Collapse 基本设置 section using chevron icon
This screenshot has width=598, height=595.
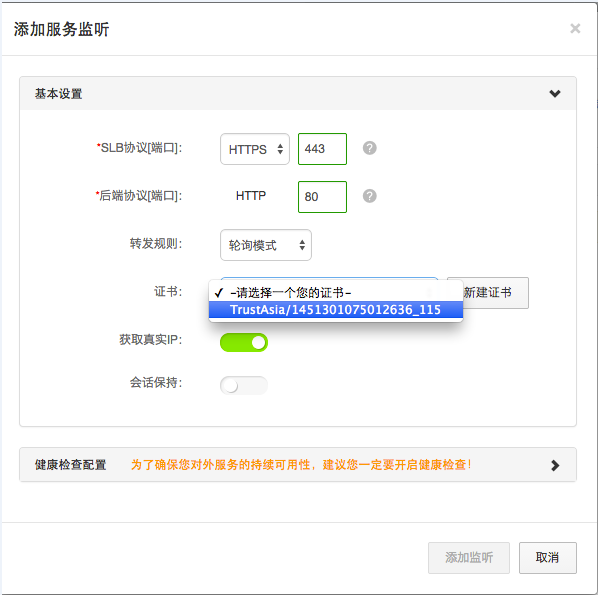coord(555,93)
